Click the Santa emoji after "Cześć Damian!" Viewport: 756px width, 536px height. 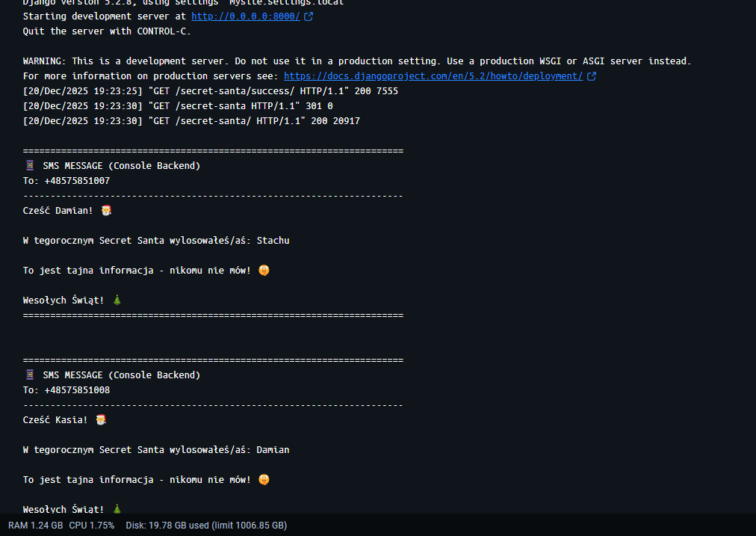click(106, 211)
